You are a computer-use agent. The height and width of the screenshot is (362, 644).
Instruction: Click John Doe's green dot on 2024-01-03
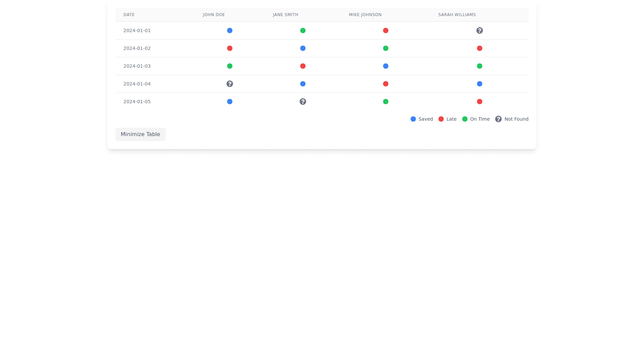point(229,66)
